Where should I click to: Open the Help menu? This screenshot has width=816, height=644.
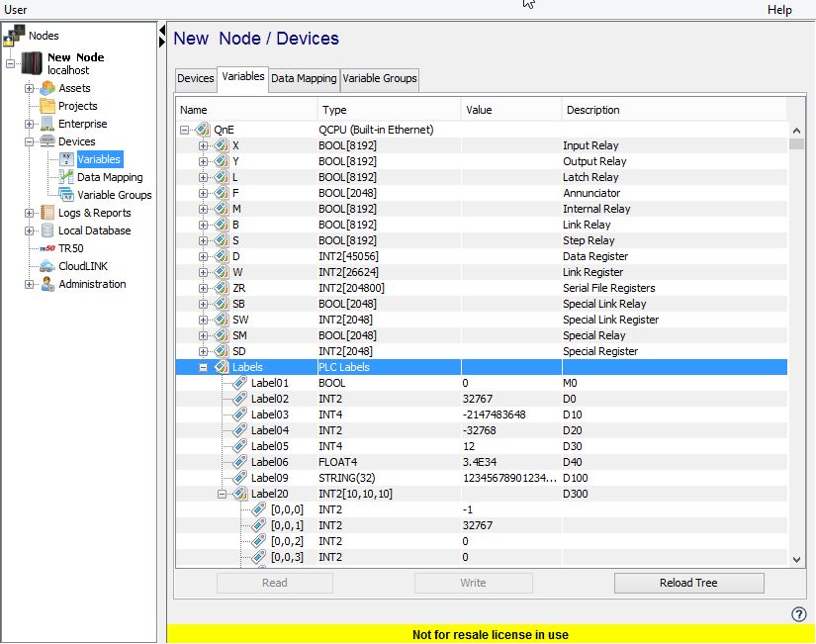pyautogui.click(x=780, y=10)
